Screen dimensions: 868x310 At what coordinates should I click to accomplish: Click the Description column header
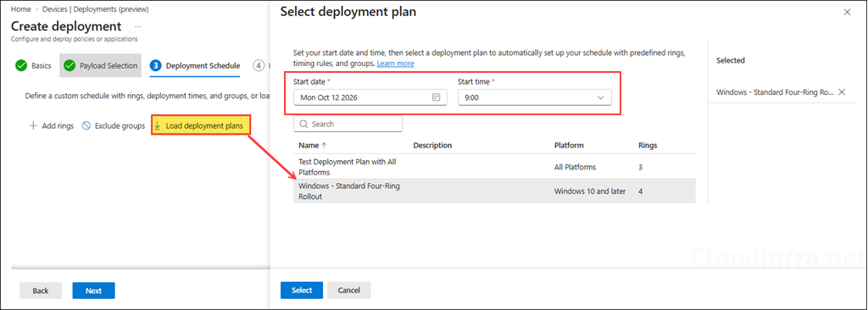click(x=432, y=146)
